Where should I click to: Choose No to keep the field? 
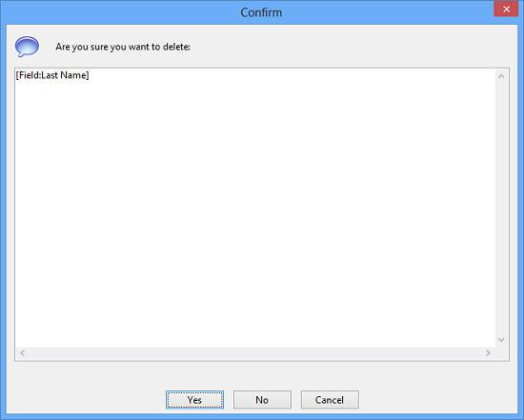coord(262,400)
